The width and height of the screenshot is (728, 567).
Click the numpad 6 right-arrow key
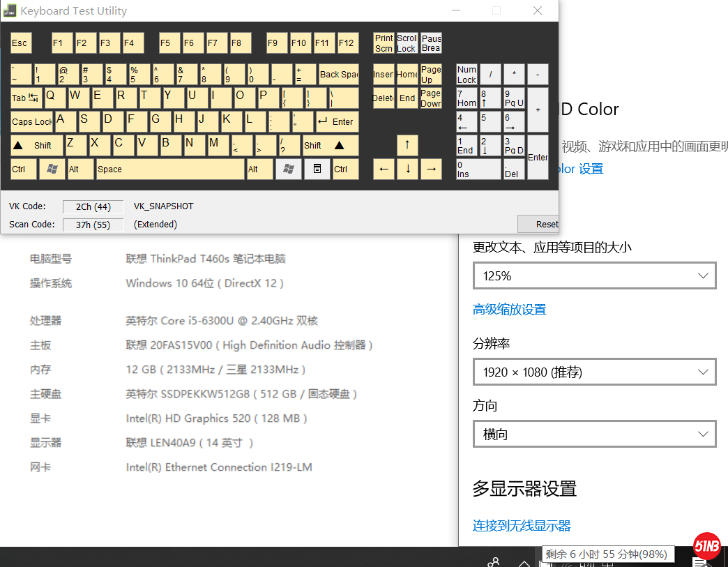(x=514, y=121)
